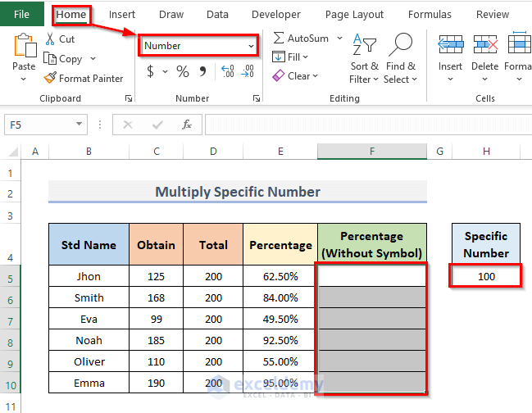Select cell H5 containing 100
Image resolution: width=532 pixels, height=413 pixels.
[485, 276]
